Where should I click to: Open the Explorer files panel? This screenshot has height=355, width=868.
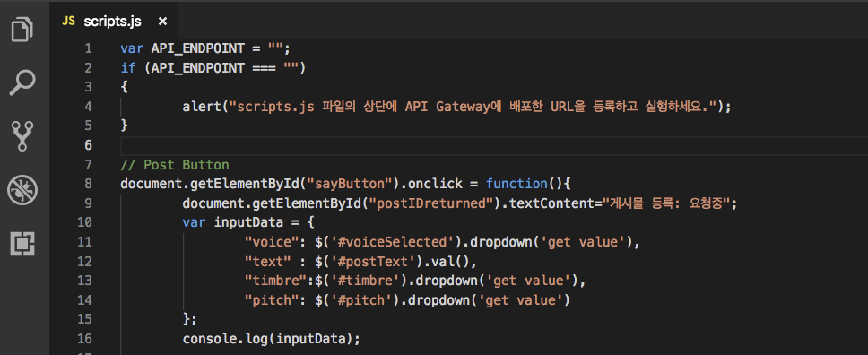coord(22,30)
